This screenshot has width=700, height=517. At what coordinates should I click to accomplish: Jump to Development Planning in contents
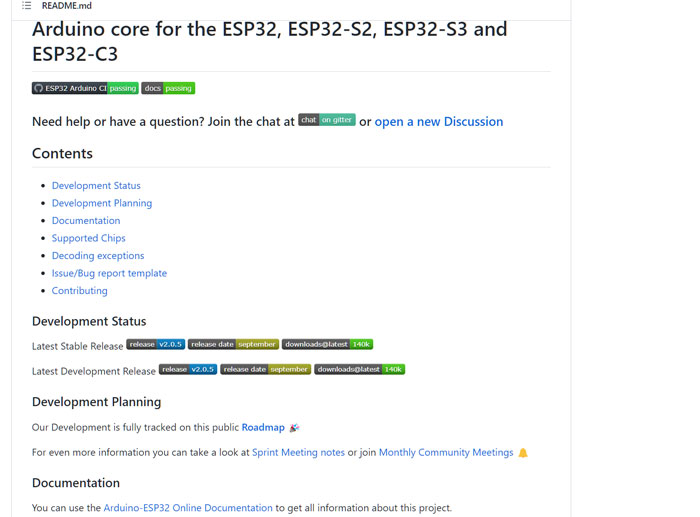pyautogui.click(x=102, y=203)
